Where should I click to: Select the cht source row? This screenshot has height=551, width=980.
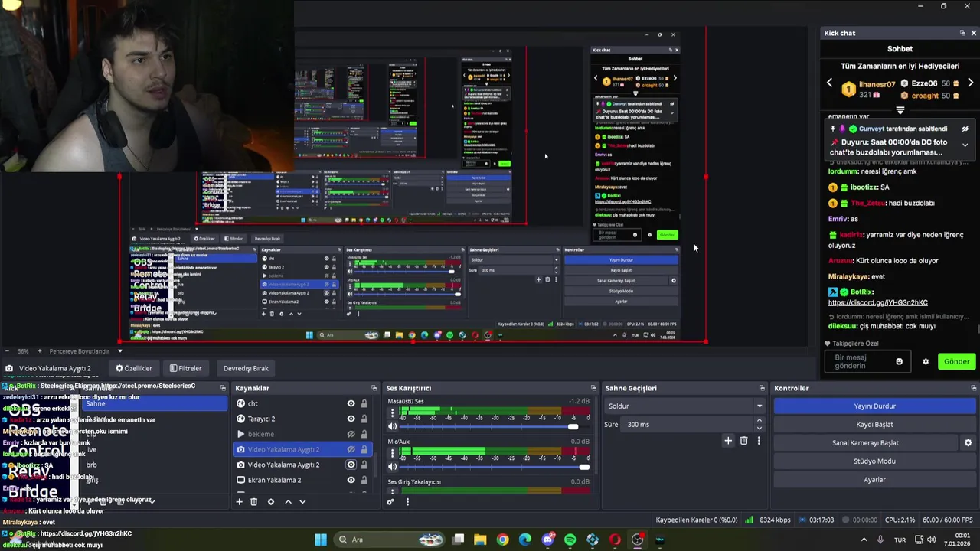point(302,404)
